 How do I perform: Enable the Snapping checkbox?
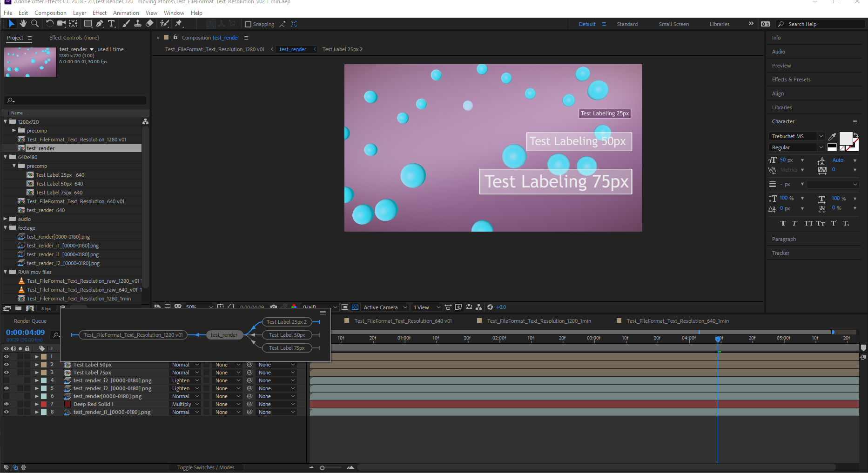(248, 24)
